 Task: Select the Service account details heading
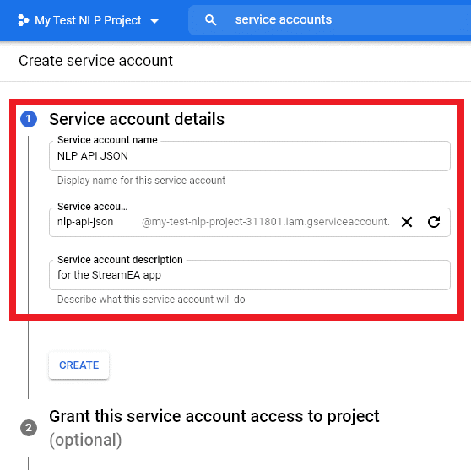(x=137, y=119)
